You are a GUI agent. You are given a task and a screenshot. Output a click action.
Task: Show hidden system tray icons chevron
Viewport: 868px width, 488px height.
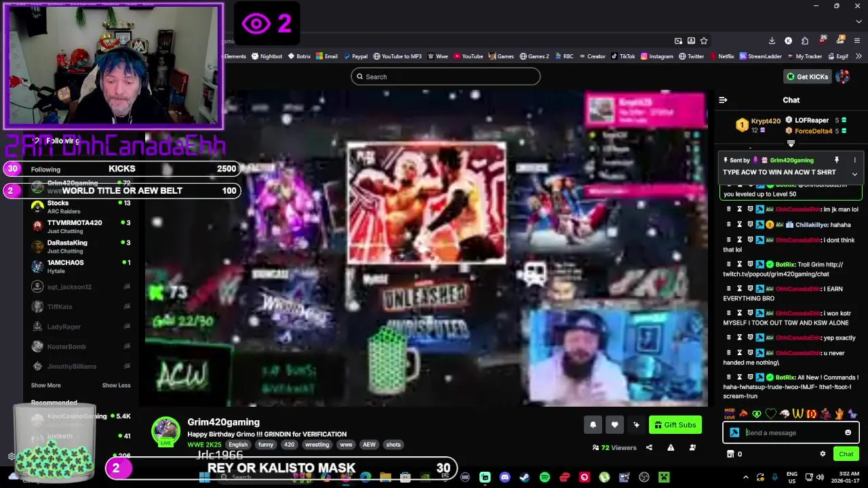click(x=746, y=478)
